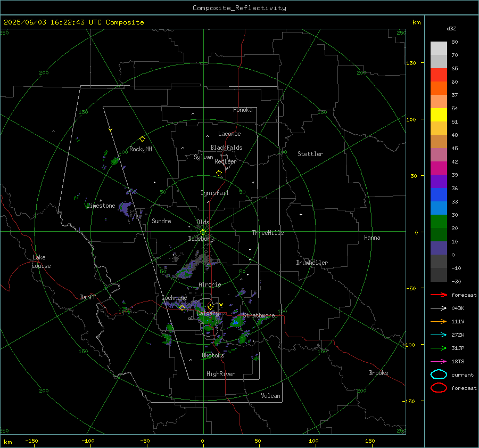Click the green 31JP arrow legend icon
The width and height of the screenshot is (479, 448).
[x=439, y=348]
